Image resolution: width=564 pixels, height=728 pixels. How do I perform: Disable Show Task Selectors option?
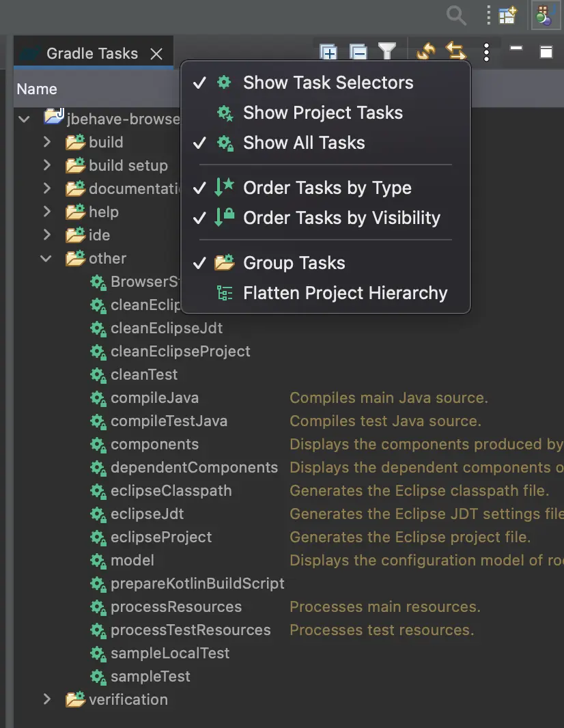click(x=328, y=83)
